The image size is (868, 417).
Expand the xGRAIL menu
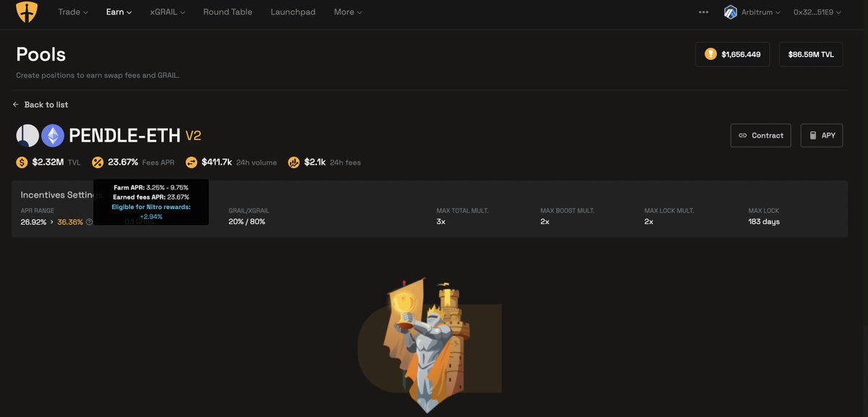point(168,12)
